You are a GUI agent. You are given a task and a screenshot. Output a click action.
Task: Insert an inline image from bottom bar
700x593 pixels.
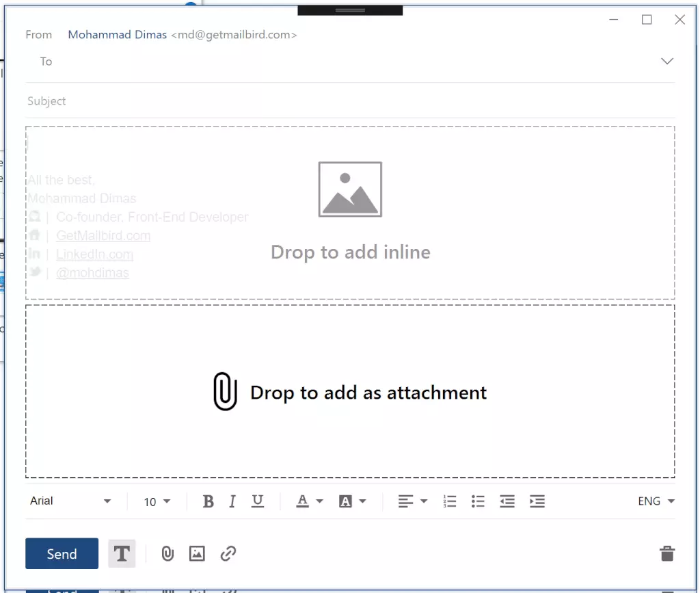click(x=197, y=553)
